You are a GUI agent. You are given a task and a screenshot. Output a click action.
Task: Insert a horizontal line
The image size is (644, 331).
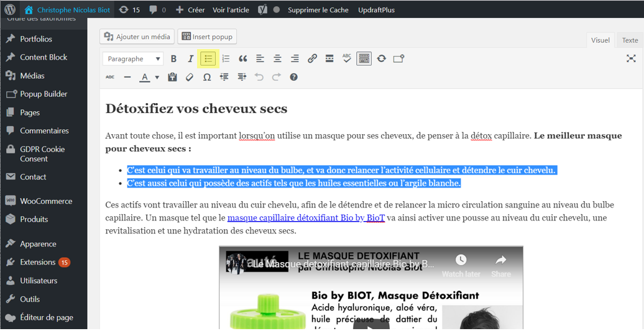(127, 77)
